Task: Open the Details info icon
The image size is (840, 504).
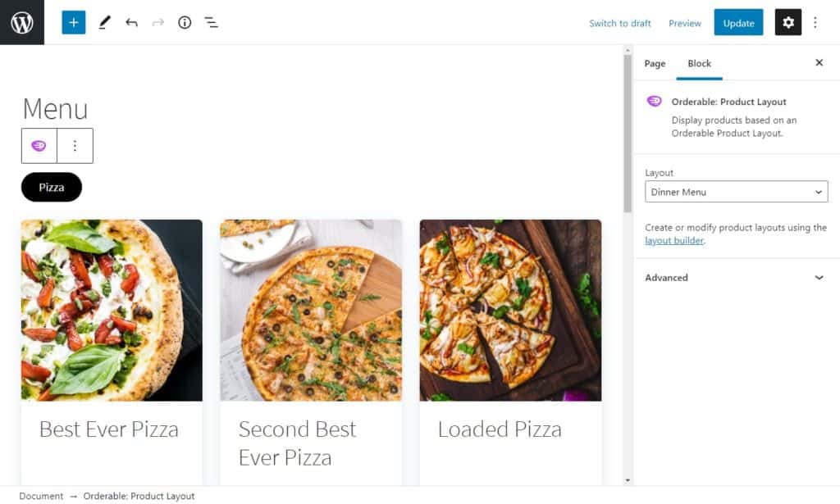Action: click(x=184, y=22)
